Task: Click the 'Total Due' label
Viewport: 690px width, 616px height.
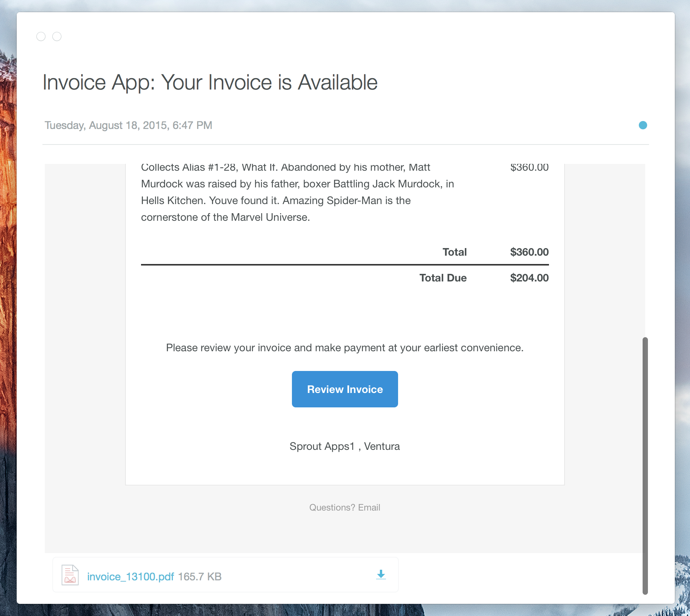Action: coord(443,278)
